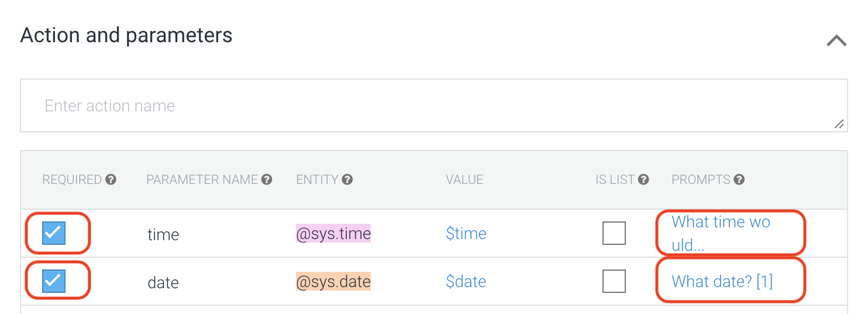The image size is (868, 314).
Task: Click the 'date' parameter name cell
Action: [x=163, y=283]
